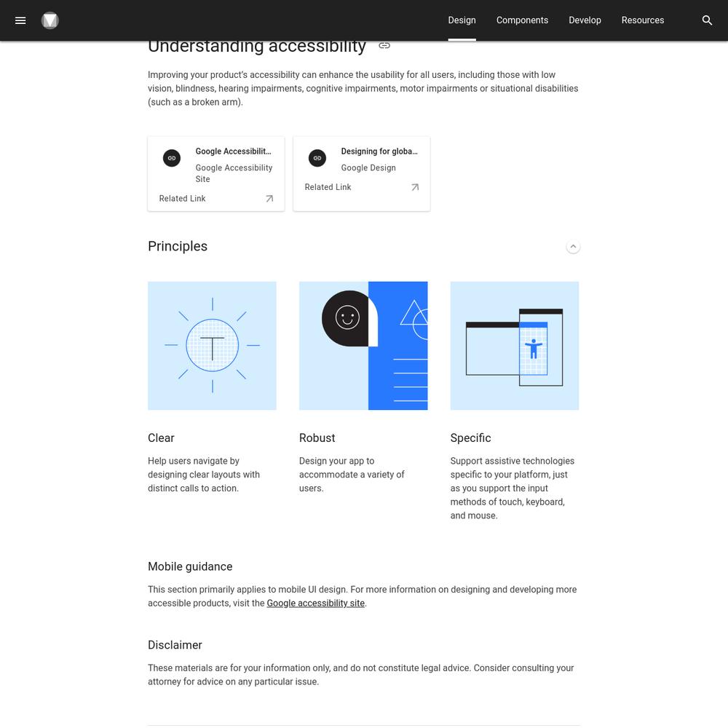Switch to the Resources tab
This screenshot has width=728, height=728.
pos(643,20)
